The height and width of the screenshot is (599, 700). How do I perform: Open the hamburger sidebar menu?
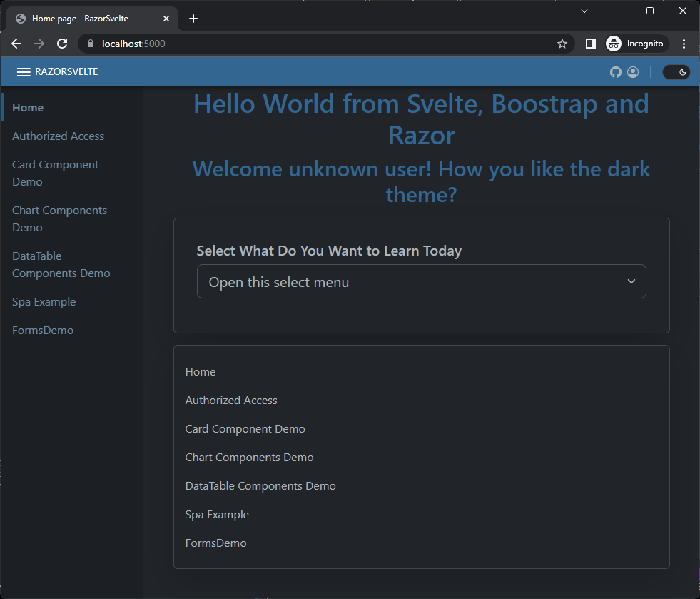point(24,72)
